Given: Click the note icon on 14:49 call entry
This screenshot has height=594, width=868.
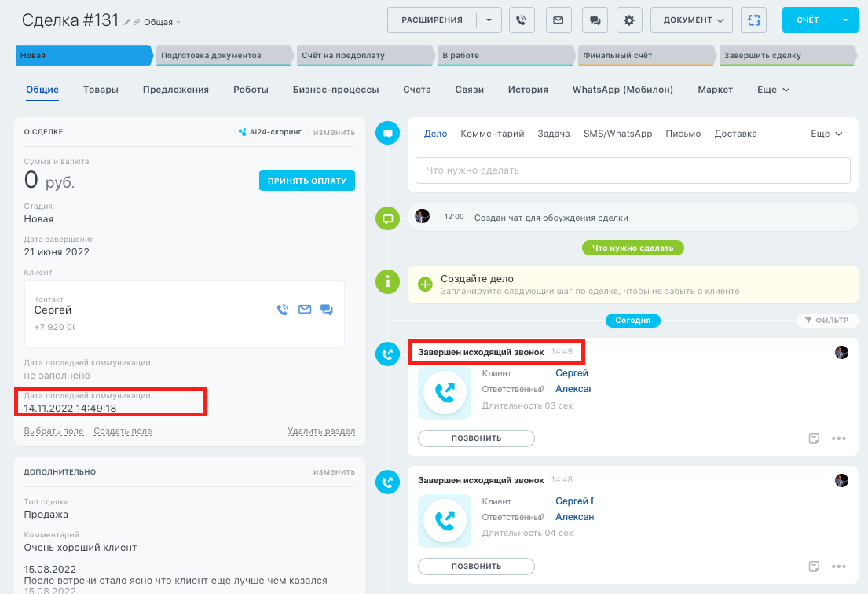Looking at the screenshot, I should tap(814, 438).
